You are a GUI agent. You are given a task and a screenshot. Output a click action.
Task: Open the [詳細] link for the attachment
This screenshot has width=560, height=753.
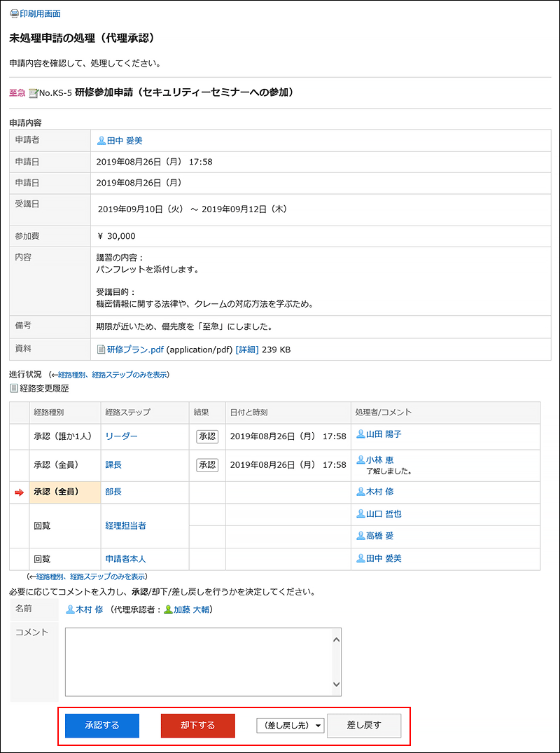point(247,350)
